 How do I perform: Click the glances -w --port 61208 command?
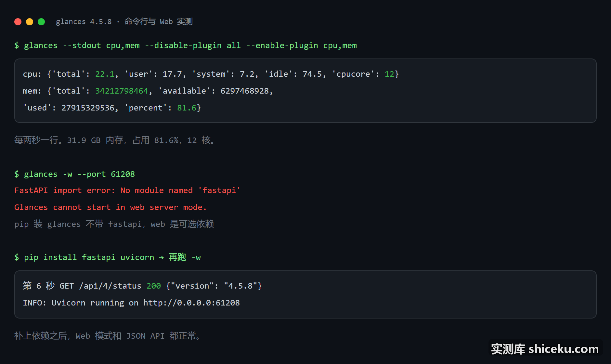click(x=74, y=174)
